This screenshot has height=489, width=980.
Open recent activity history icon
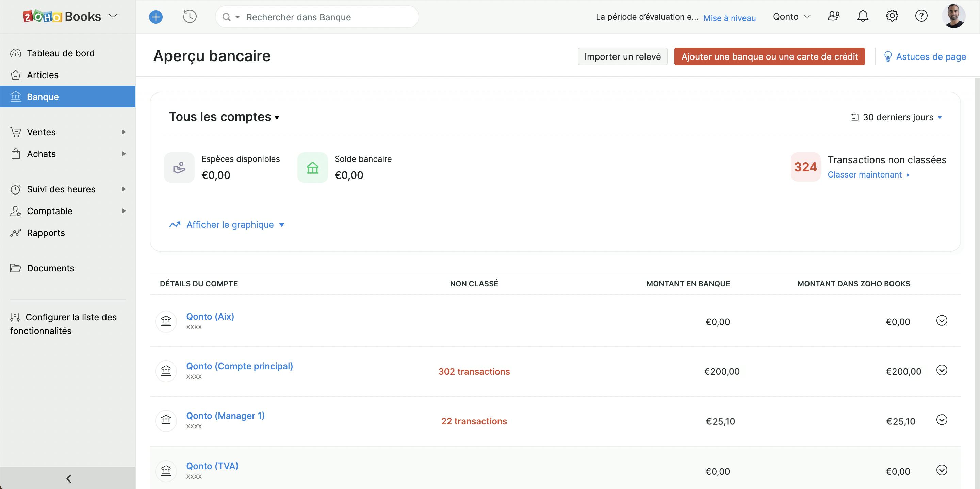[x=190, y=17]
